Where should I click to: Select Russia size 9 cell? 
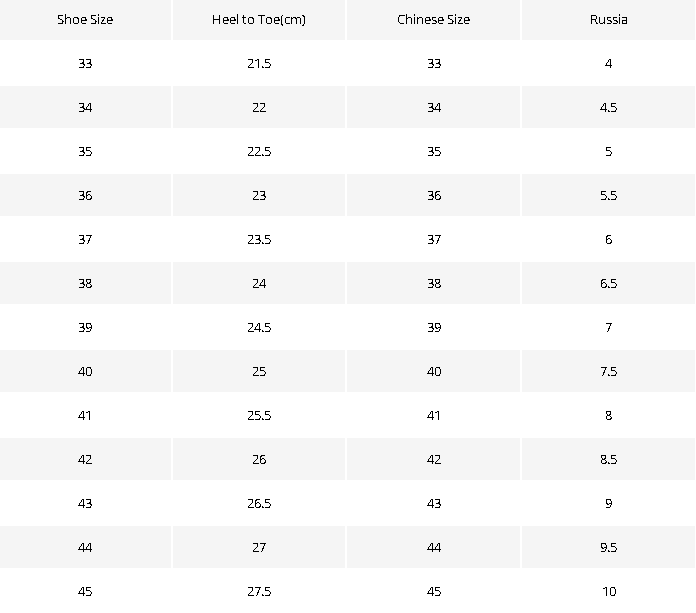click(x=608, y=503)
